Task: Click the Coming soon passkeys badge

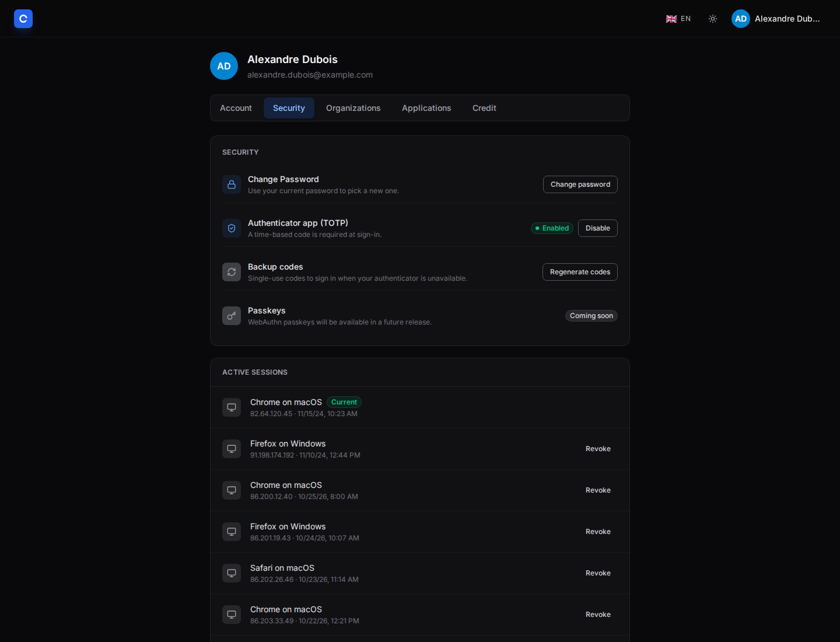Action: [591, 316]
